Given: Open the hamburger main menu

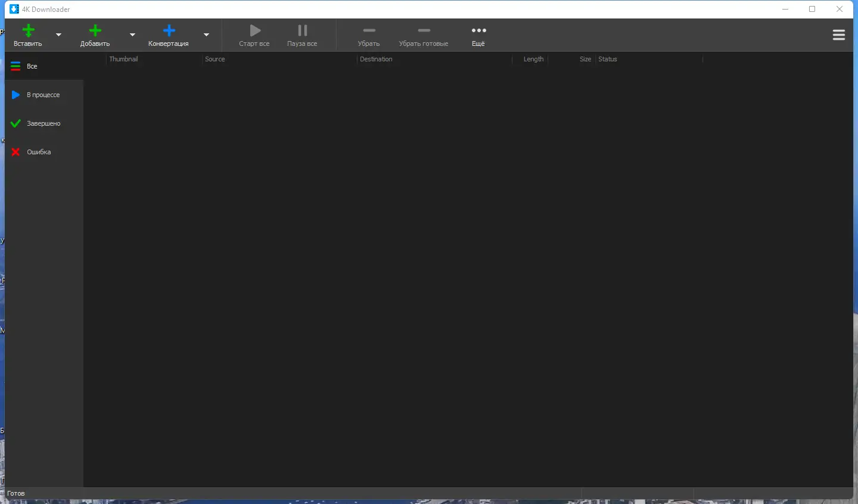Looking at the screenshot, I should [839, 35].
